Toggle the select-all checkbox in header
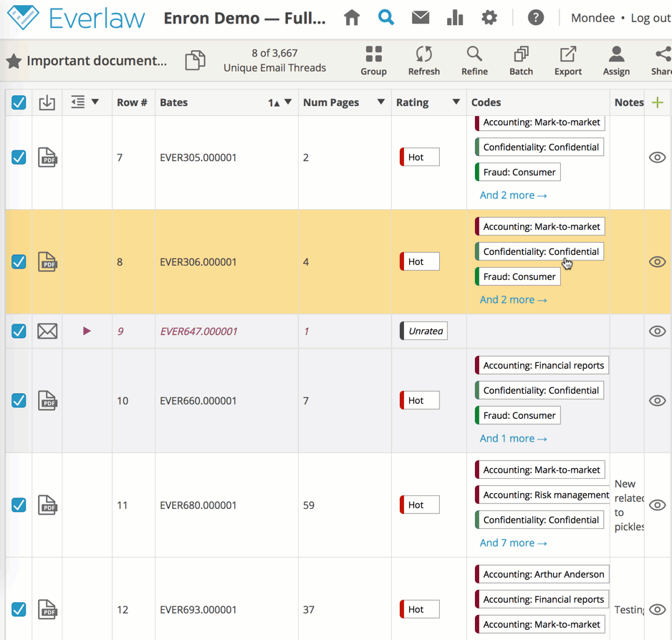672x640 pixels. click(x=19, y=102)
